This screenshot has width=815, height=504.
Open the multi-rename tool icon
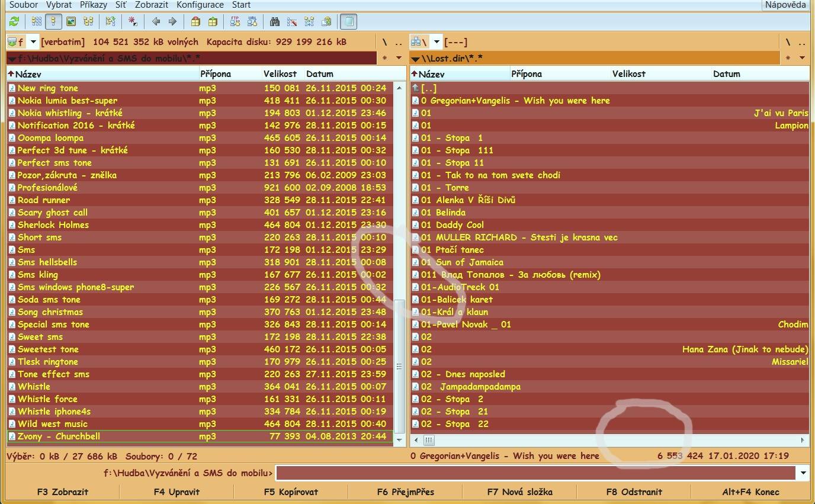tap(292, 22)
